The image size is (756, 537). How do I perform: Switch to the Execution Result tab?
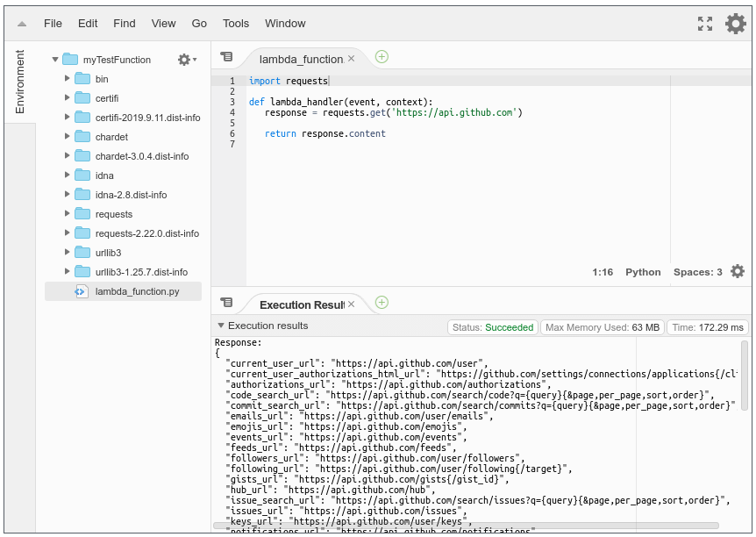tap(302, 304)
